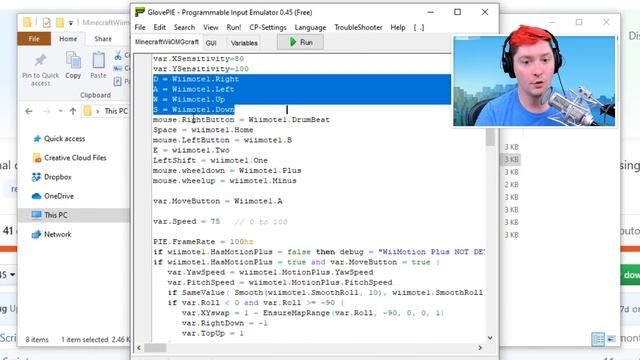640x360 pixels.
Task: Open GlovePIE Help menu
Action: tap(398, 27)
